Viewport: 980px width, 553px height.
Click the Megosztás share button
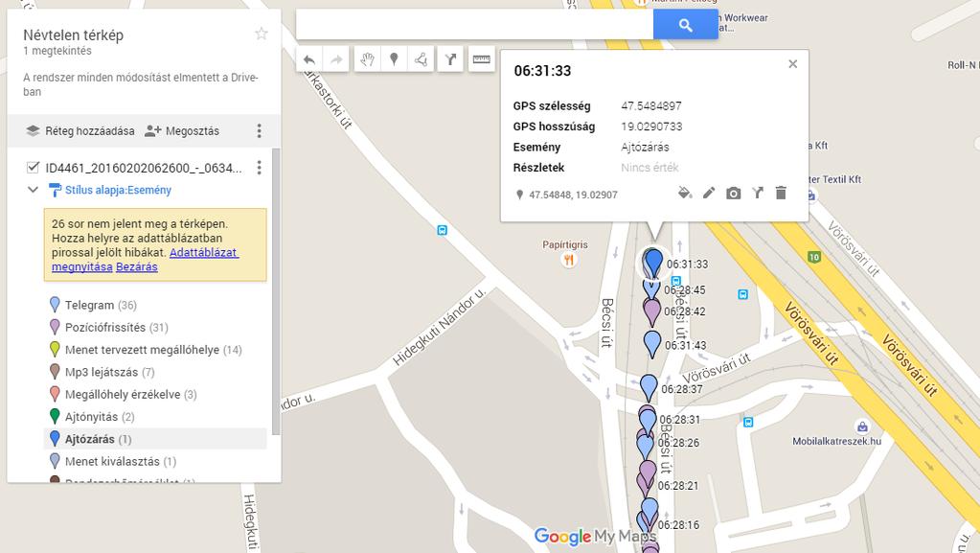182,130
